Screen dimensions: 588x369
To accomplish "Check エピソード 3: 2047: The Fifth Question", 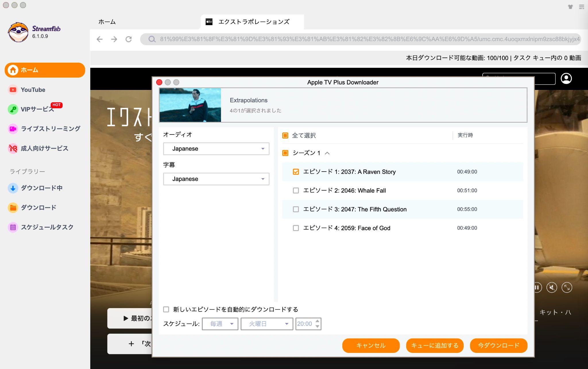I will pyautogui.click(x=296, y=209).
